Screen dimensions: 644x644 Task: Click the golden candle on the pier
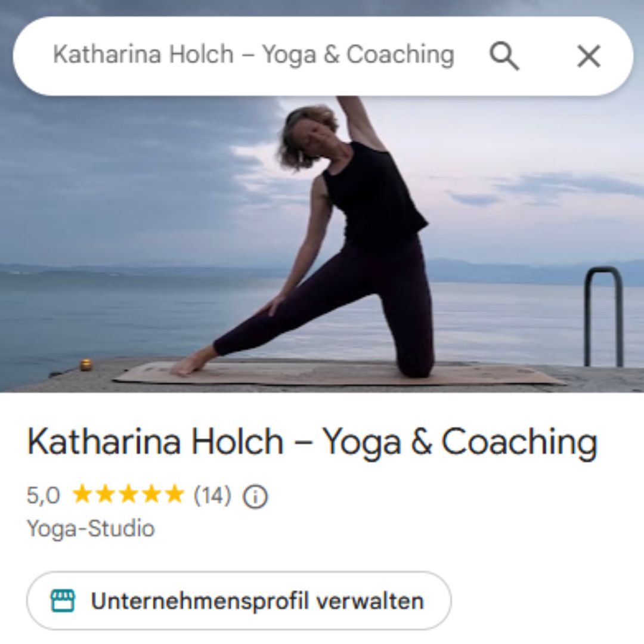86,364
